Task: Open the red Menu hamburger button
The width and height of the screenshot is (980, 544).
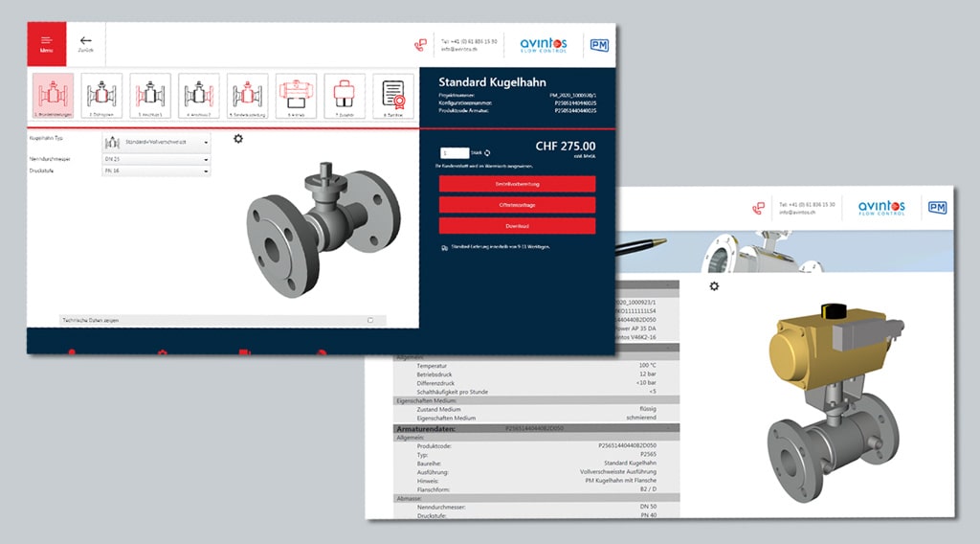Action: 46,44
